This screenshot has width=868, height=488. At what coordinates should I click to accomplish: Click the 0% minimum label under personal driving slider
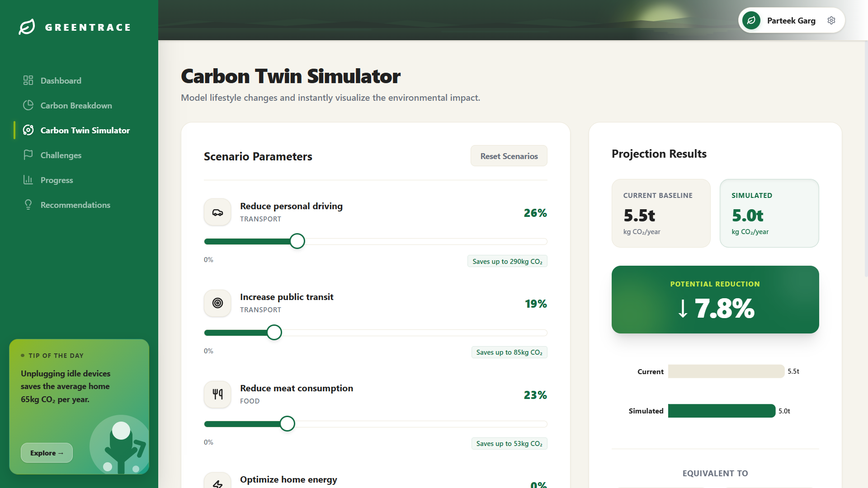point(208,259)
